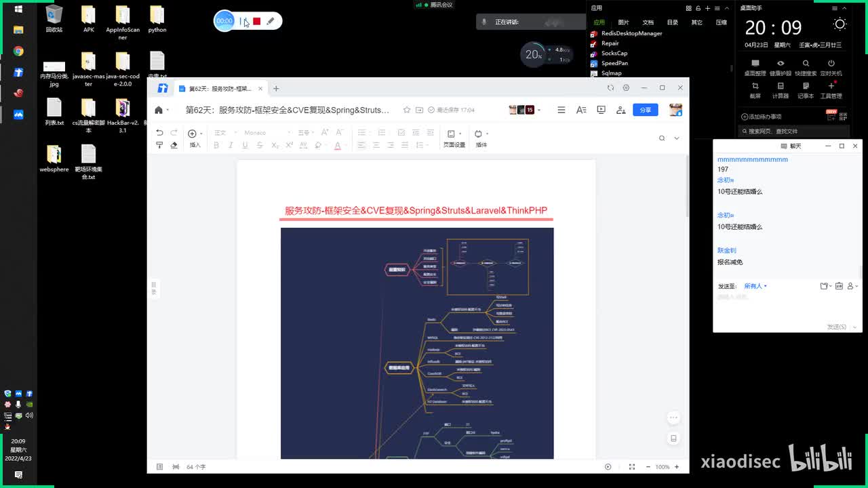Screen dimensions: 868x488
Task: Decrease font size with A- icon
Action: click(340, 133)
